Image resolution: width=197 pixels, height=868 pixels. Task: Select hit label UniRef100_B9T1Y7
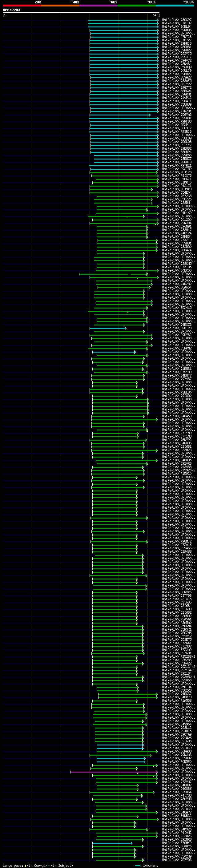(x=177, y=145)
